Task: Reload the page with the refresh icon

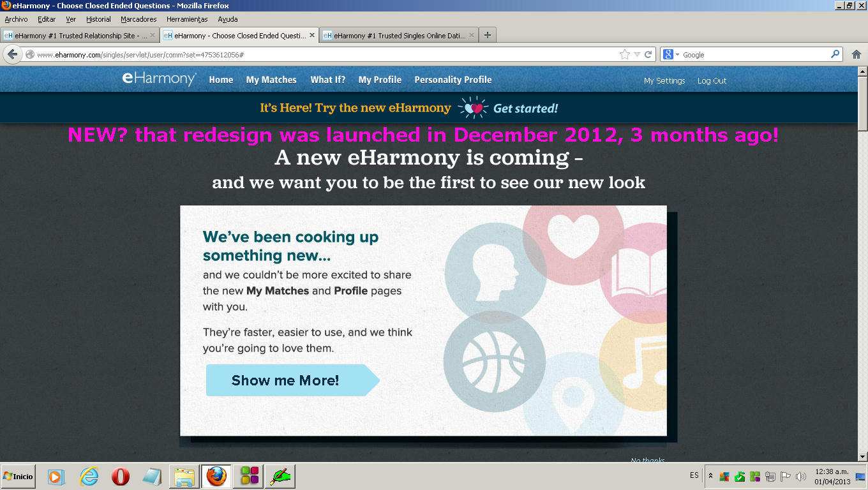Action: 648,55
